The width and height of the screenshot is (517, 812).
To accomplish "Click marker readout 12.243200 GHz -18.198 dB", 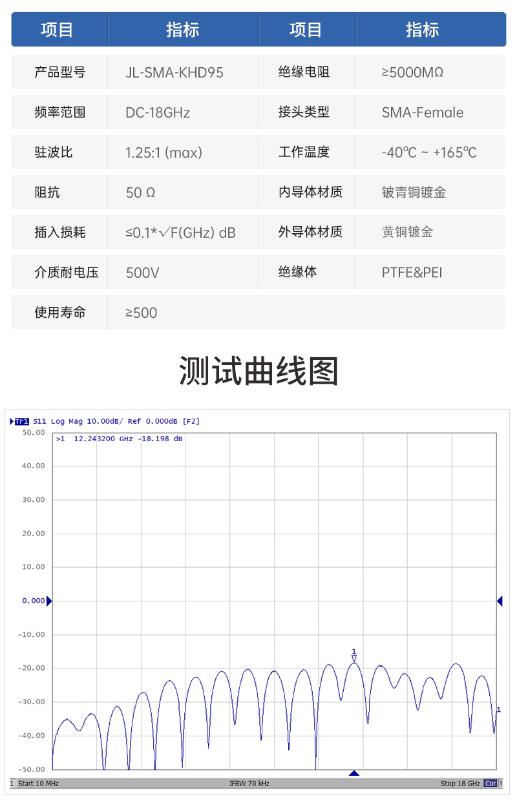I will (x=120, y=439).
